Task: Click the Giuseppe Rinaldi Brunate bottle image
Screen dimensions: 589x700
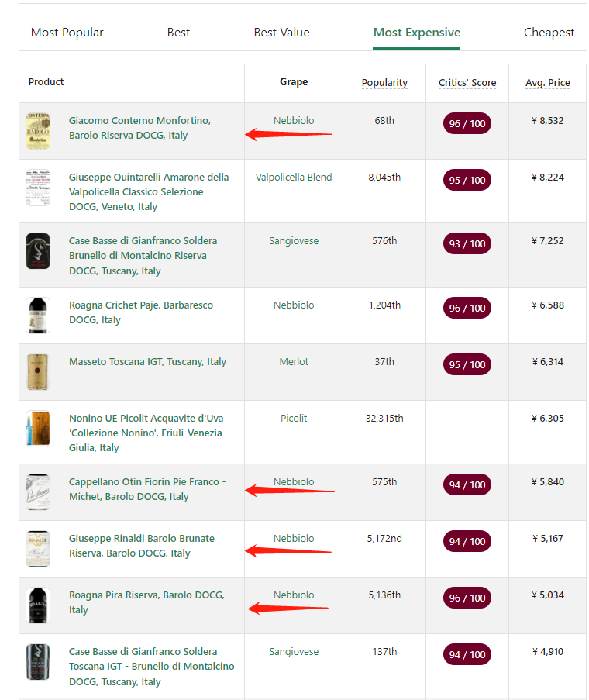Action: (x=38, y=549)
